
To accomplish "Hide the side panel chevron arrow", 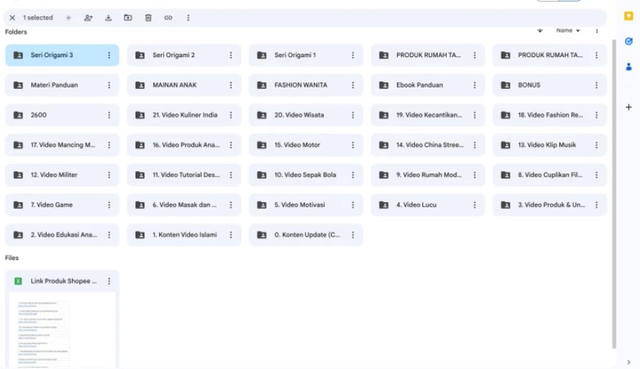I will tap(629, 362).
